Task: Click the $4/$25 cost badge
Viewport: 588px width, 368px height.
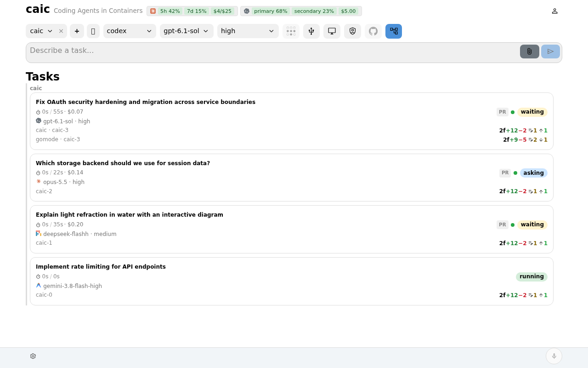Action: [x=223, y=11]
